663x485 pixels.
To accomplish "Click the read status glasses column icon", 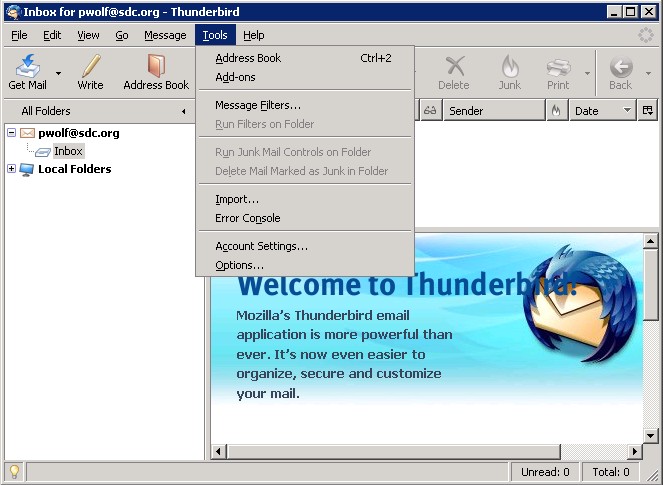I will [430, 110].
